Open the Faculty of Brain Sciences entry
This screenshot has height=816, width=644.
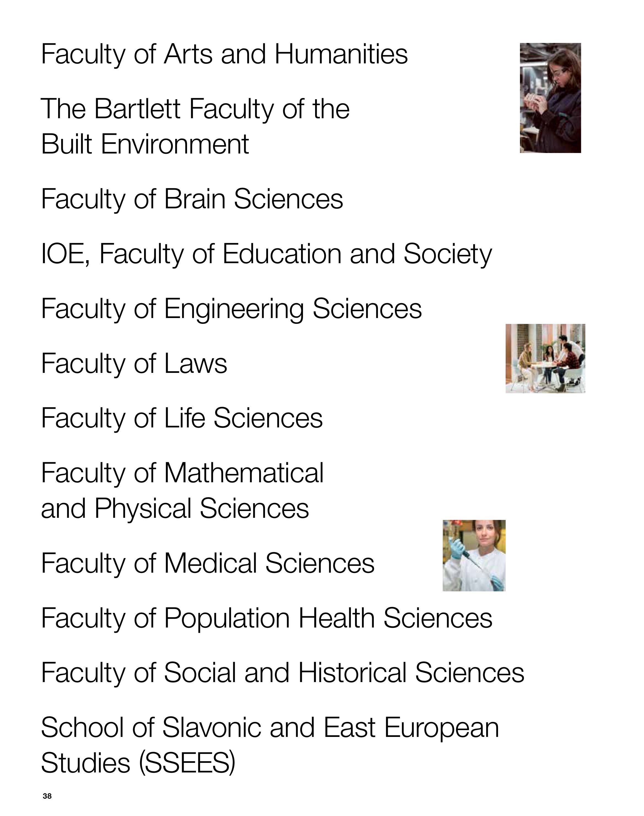point(192,199)
